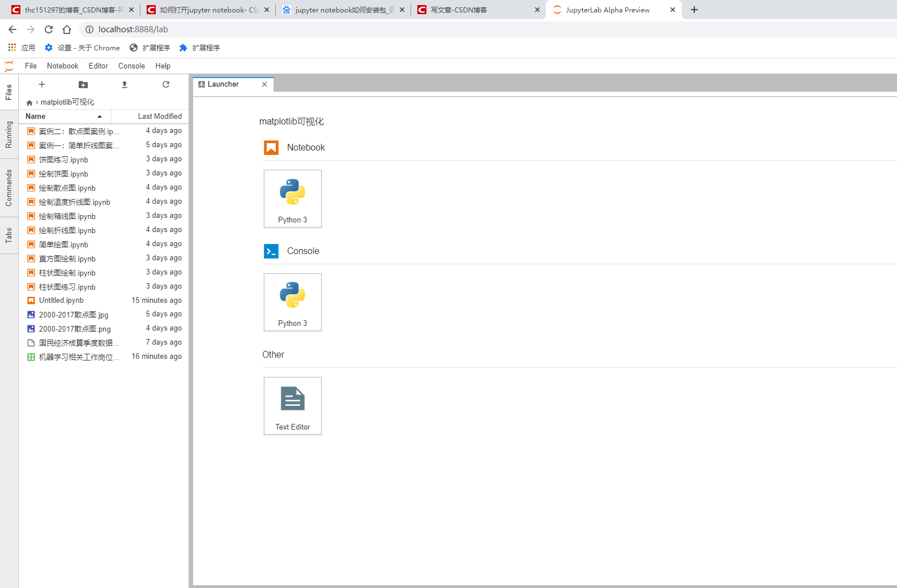The width and height of the screenshot is (897, 588).
Task: Launch a Python 3 notebook
Action: pyautogui.click(x=293, y=199)
